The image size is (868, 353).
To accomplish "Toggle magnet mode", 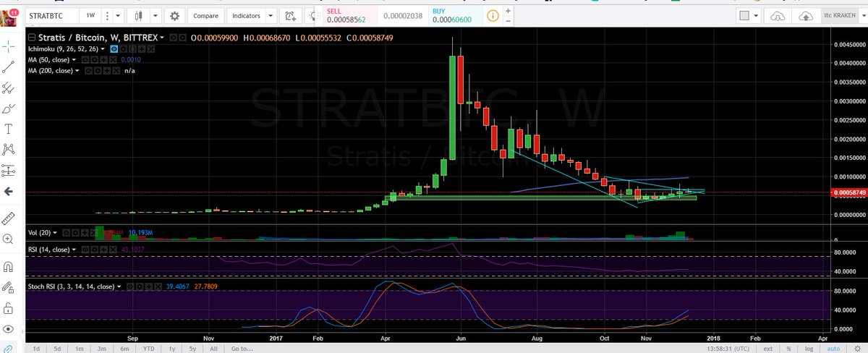I will pos(9,265).
